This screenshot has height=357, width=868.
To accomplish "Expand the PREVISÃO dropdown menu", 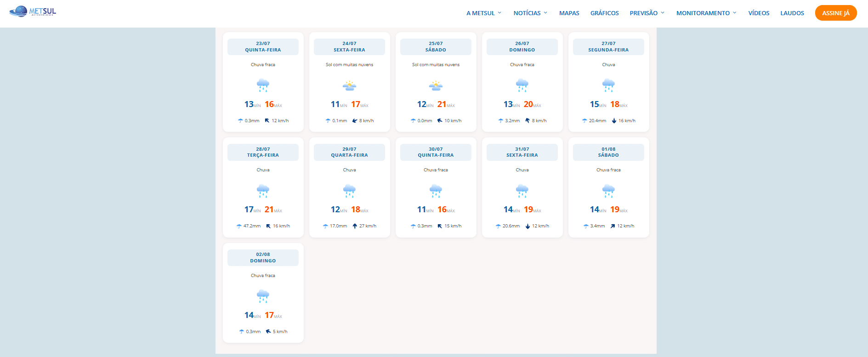I will [647, 13].
